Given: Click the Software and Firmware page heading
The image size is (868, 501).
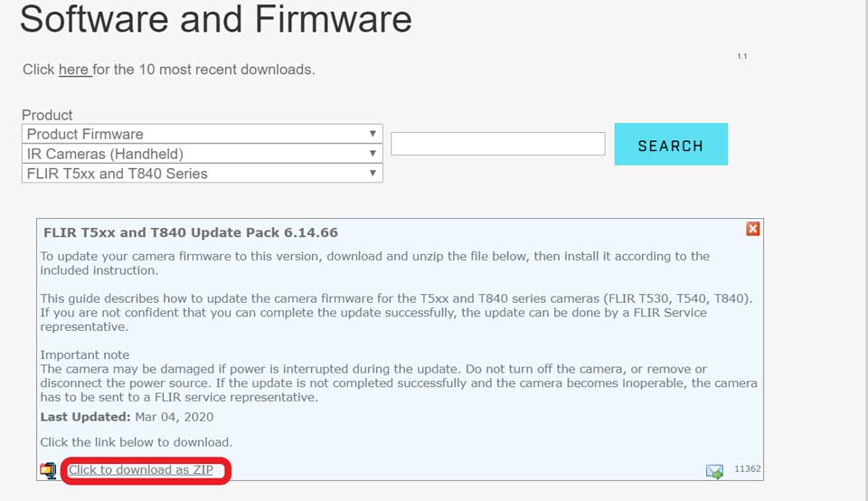Looking at the screenshot, I should click(215, 19).
